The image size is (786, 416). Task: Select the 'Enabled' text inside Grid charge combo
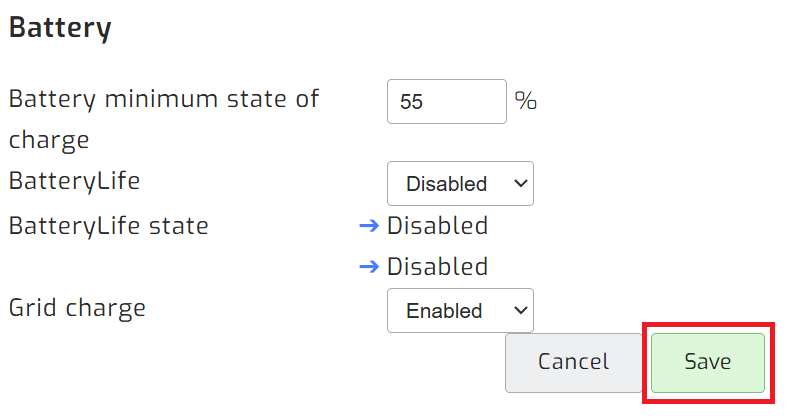[444, 311]
